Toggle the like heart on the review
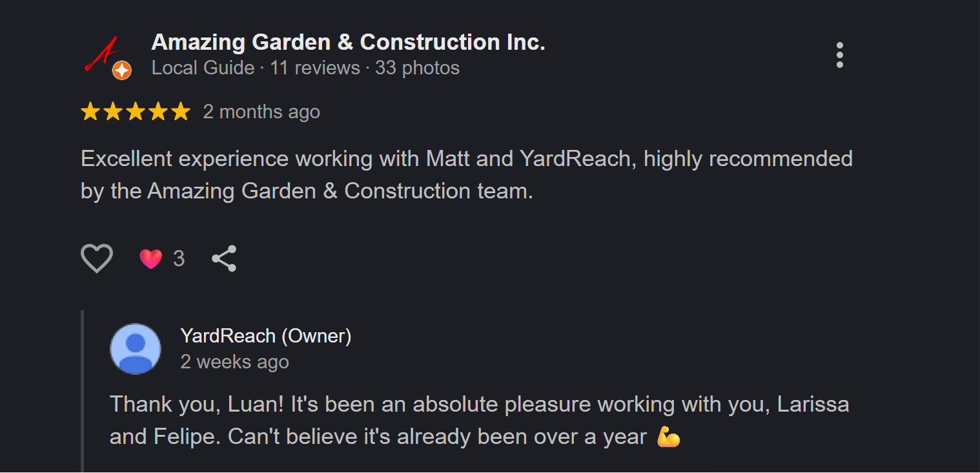 pos(96,258)
